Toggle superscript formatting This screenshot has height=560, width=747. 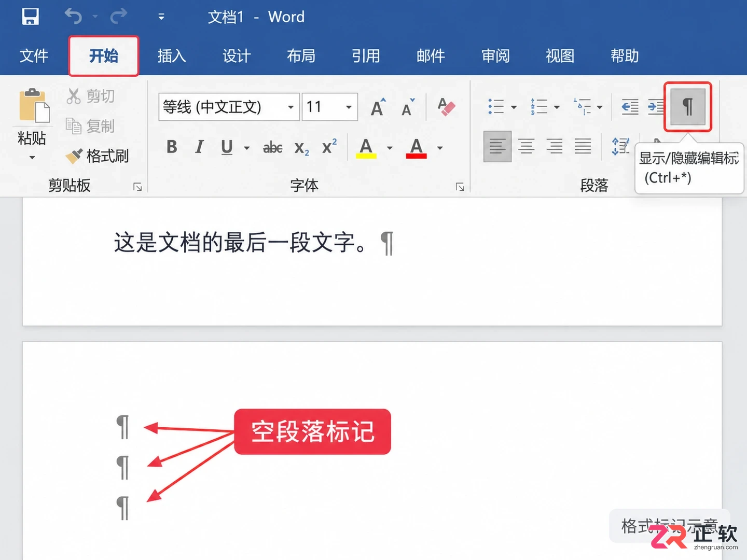(329, 147)
